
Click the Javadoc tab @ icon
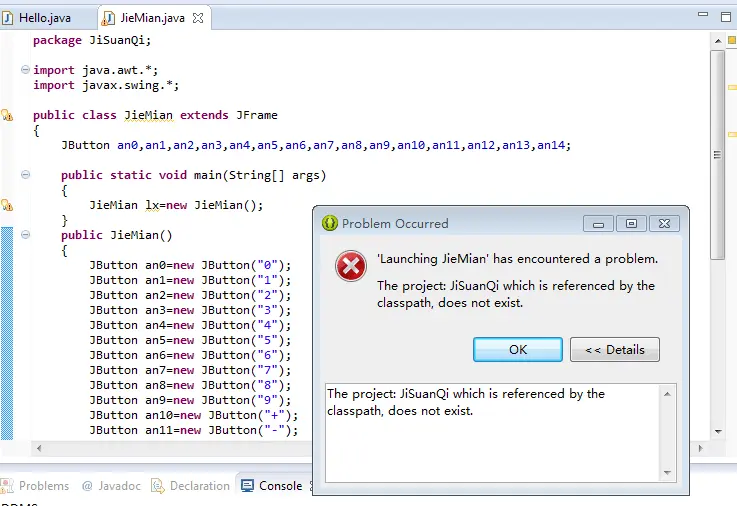87,486
